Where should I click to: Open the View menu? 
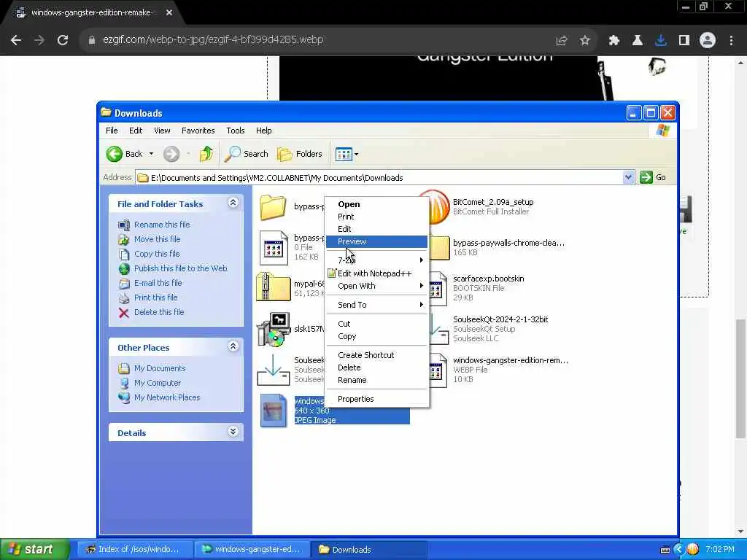162,131
